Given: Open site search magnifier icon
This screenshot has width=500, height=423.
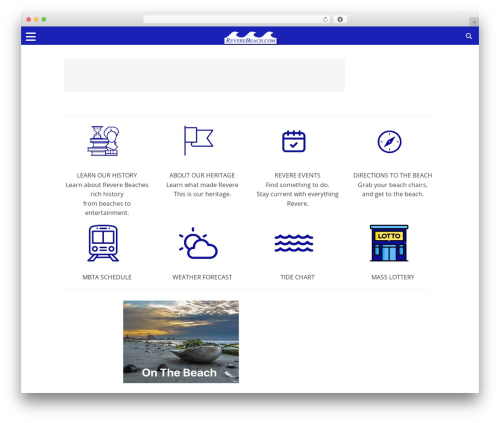Looking at the screenshot, I should (469, 36).
